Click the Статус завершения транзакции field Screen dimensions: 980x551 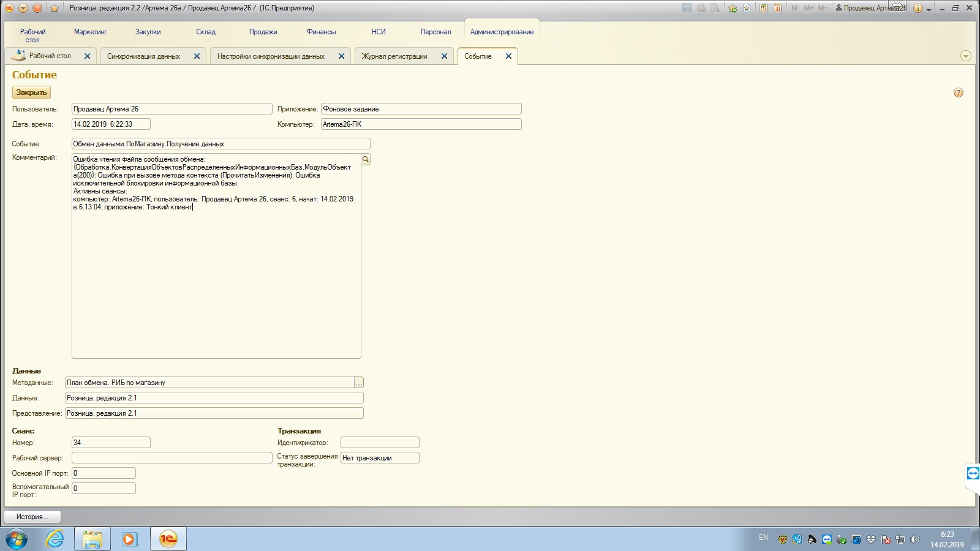pos(380,458)
